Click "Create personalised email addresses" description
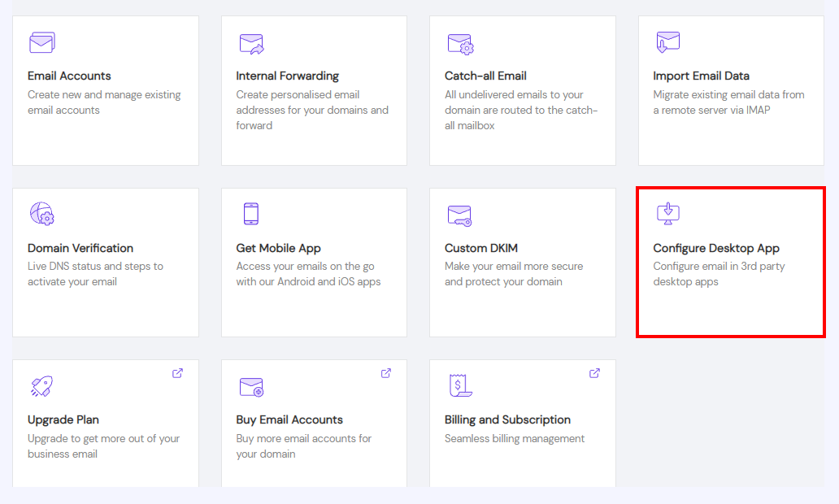Image resolution: width=839 pixels, height=504 pixels. pyautogui.click(x=312, y=110)
